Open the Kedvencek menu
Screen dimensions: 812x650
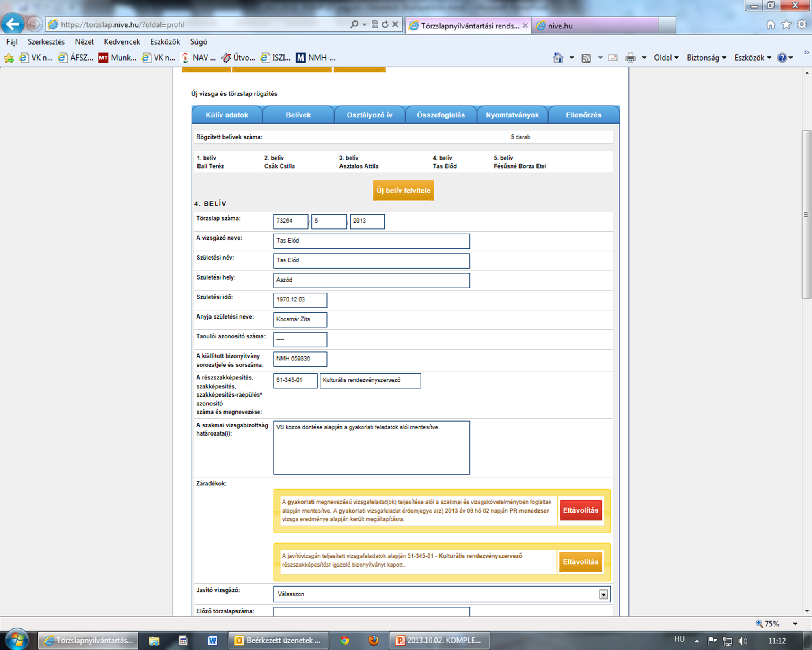[122, 41]
